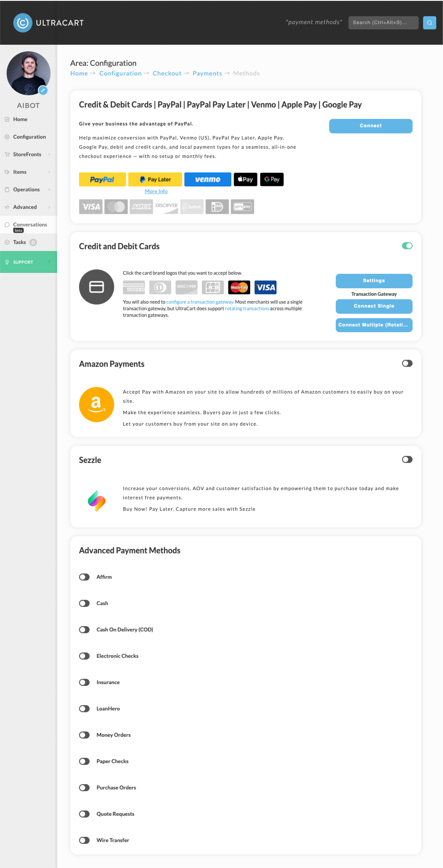Focus the Search input field
Image resolution: width=443 pixels, height=868 pixels.
coord(383,23)
